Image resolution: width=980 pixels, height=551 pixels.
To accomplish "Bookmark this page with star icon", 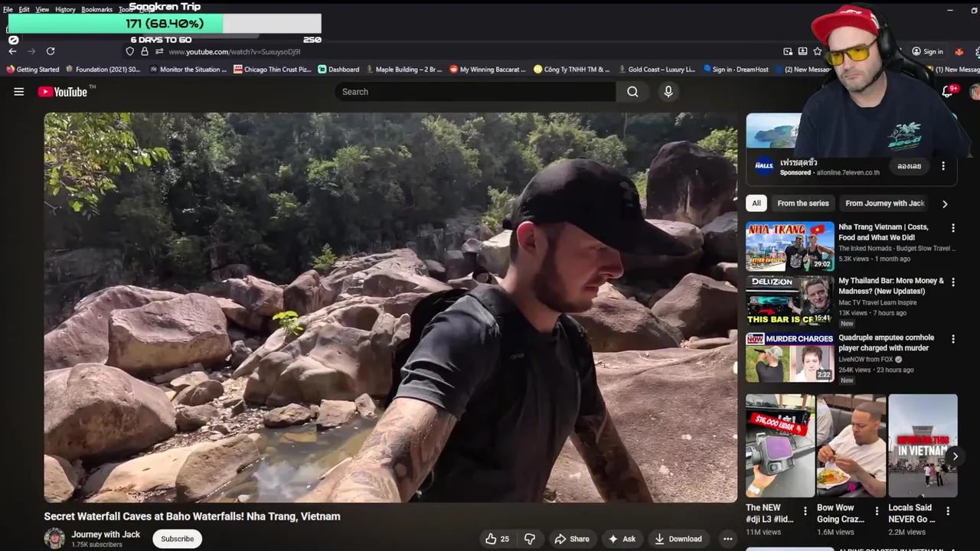I will 817,51.
